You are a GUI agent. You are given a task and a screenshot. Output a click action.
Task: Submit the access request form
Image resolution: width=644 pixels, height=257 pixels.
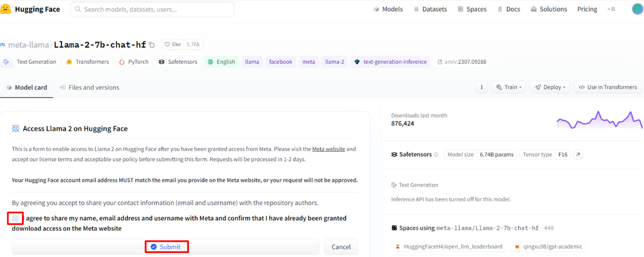pyautogui.click(x=166, y=247)
